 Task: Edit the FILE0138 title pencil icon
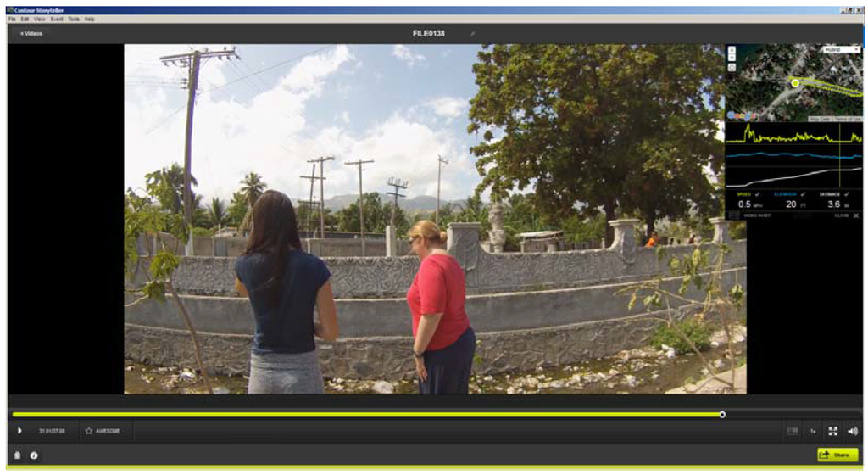(x=473, y=34)
